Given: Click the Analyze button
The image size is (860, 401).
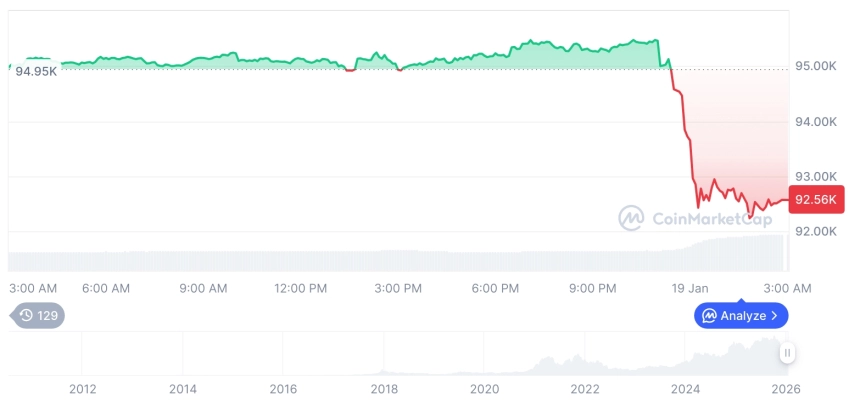Looking at the screenshot, I should pos(741,316).
